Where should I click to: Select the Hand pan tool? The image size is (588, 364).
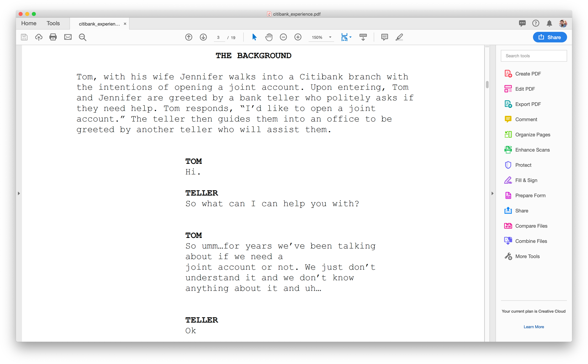pos(269,37)
